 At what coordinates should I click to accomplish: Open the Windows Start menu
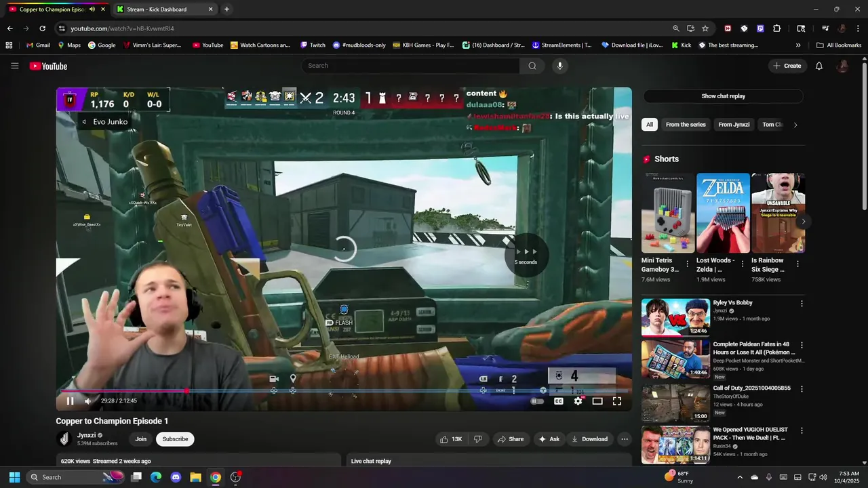pyautogui.click(x=14, y=477)
